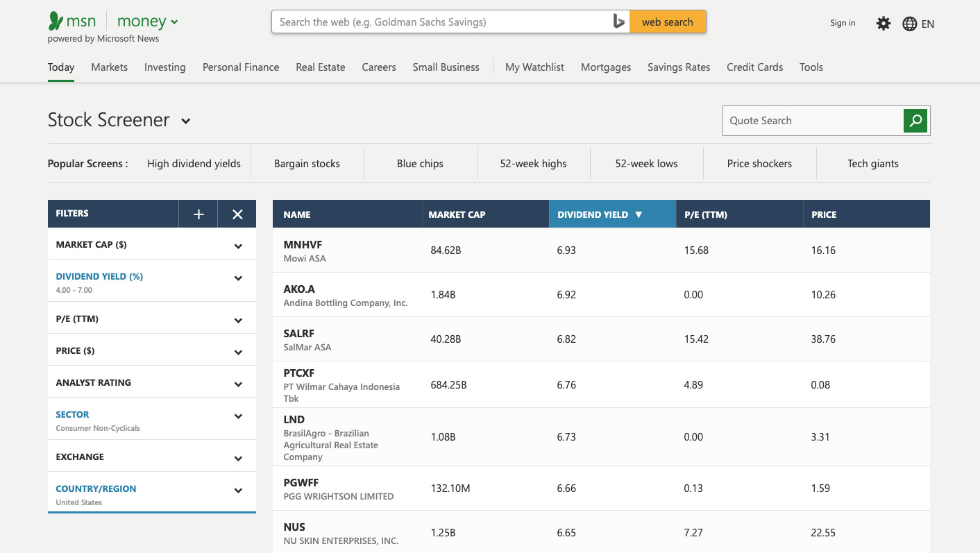Click the EN language label
This screenshot has height=553, width=980.
point(928,24)
